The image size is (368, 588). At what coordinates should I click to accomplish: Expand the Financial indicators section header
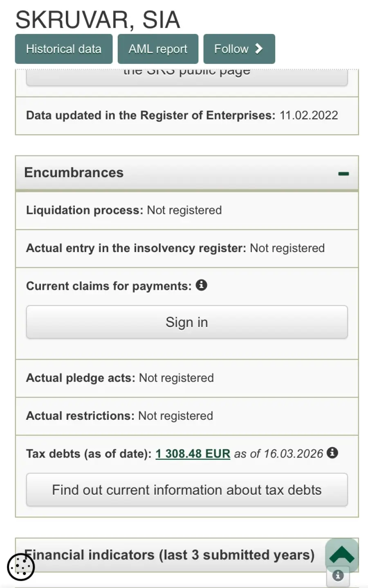(x=169, y=555)
